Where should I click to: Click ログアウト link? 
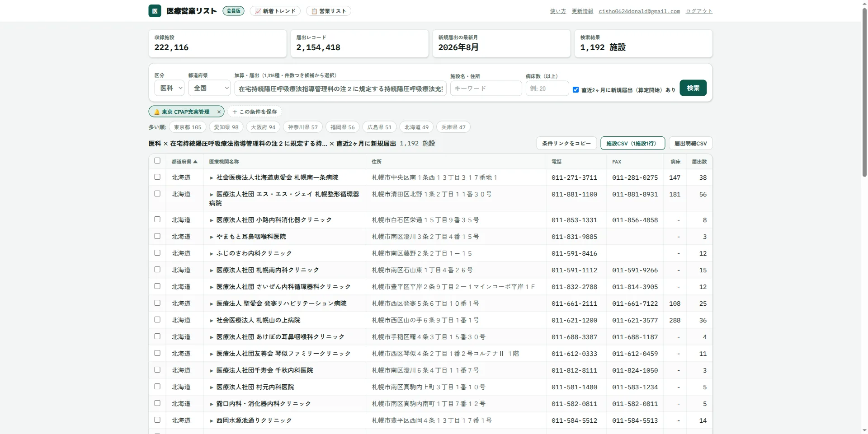699,11
